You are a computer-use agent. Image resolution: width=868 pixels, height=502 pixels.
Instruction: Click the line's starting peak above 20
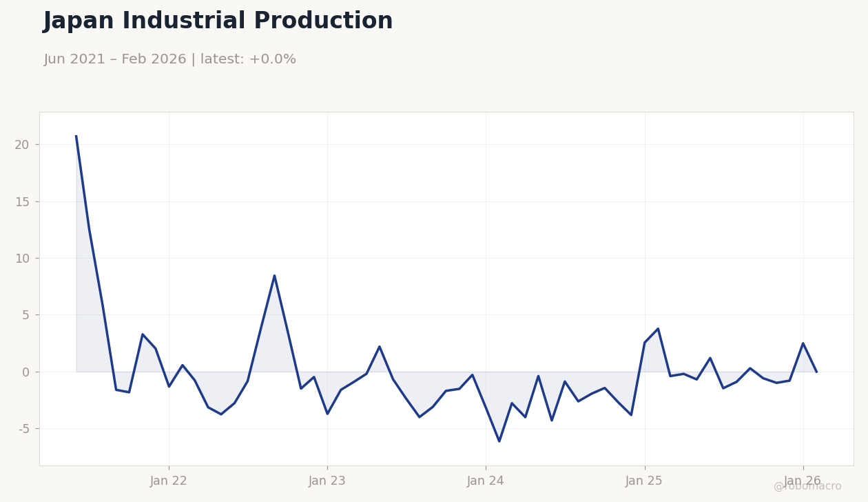[x=76, y=136]
